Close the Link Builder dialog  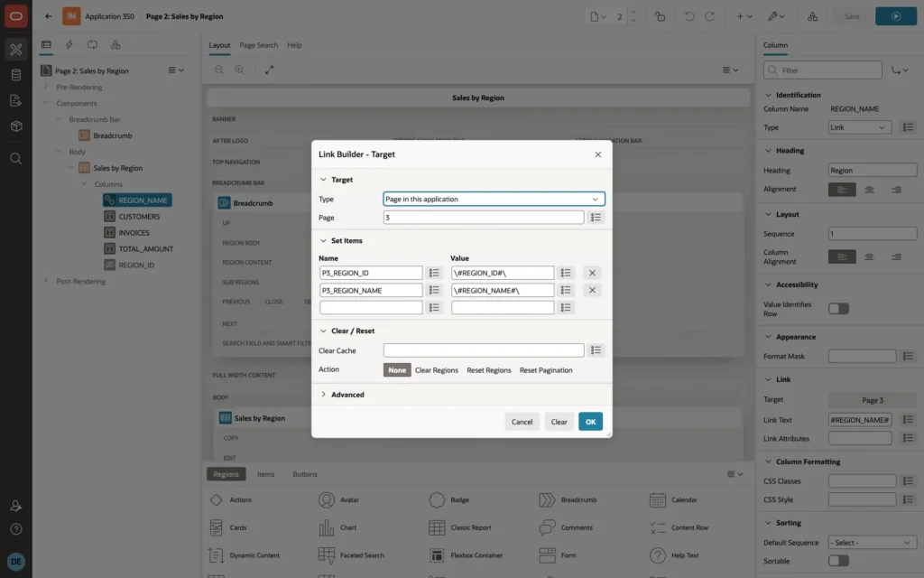(598, 154)
